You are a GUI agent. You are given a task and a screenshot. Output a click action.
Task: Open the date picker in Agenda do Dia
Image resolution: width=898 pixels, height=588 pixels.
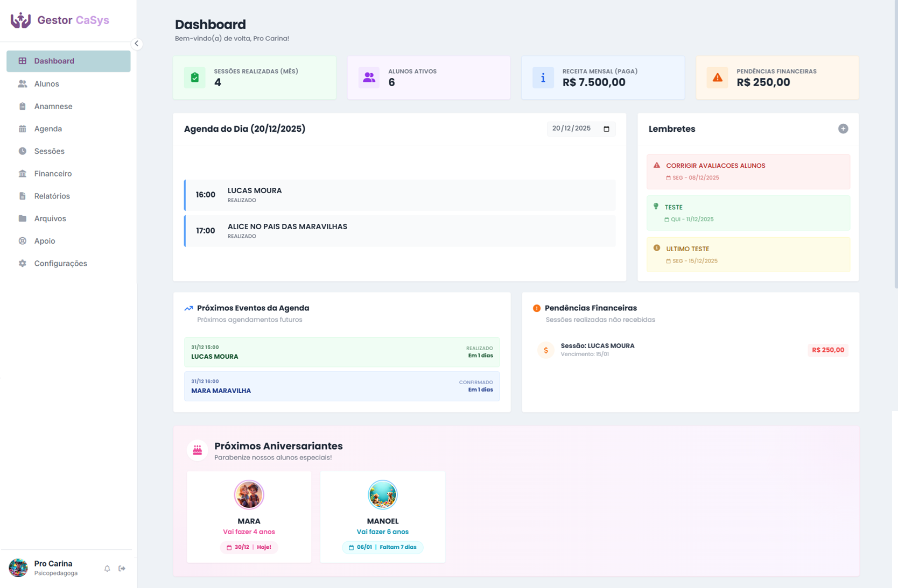(x=581, y=129)
